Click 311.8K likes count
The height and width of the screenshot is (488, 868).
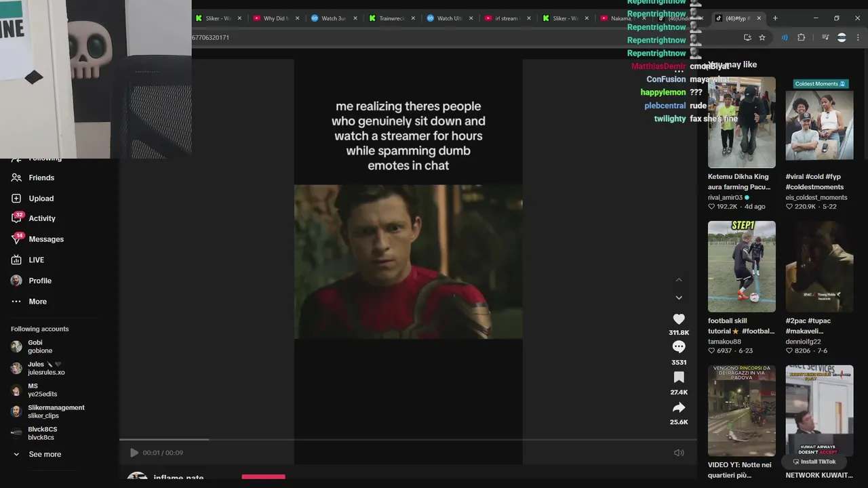pos(679,333)
